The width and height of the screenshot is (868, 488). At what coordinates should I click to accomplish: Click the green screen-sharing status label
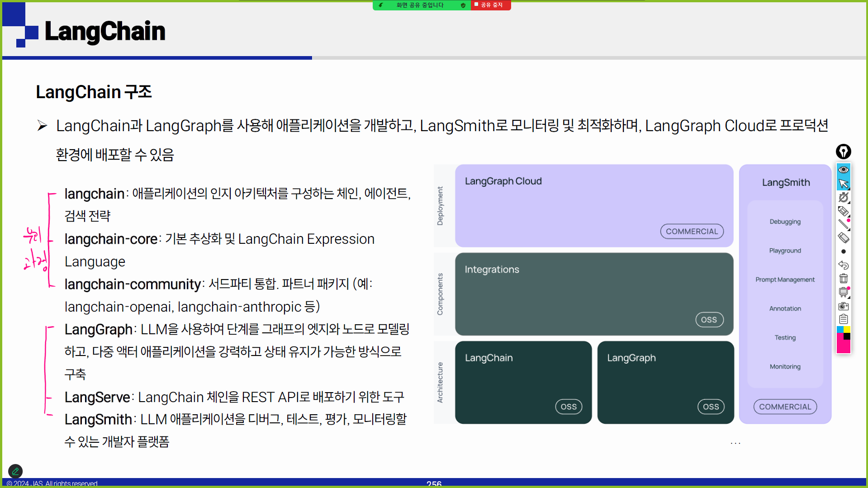[x=420, y=5]
